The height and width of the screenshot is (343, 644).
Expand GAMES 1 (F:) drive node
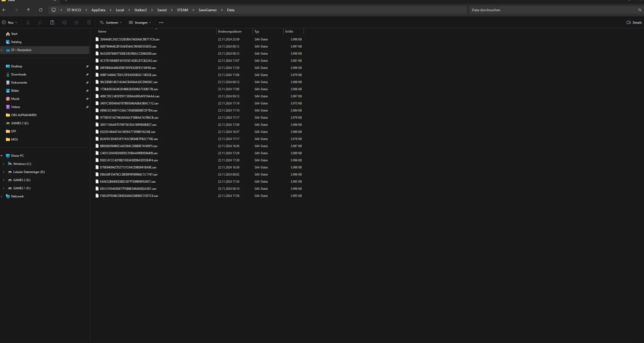(4, 188)
